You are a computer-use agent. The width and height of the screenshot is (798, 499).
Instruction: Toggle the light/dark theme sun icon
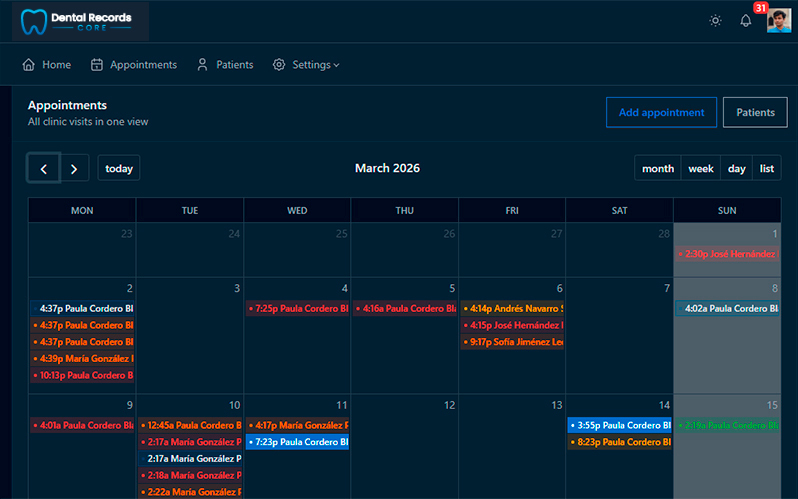[715, 20]
